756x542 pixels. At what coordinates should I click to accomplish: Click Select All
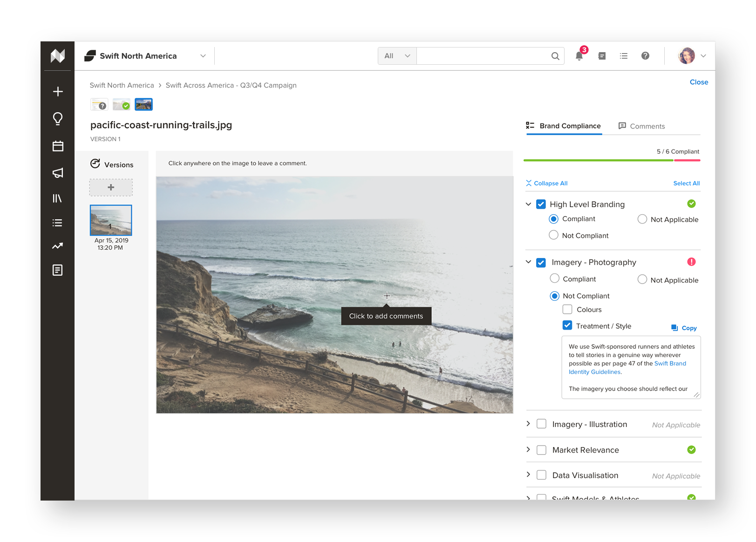(686, 183)
